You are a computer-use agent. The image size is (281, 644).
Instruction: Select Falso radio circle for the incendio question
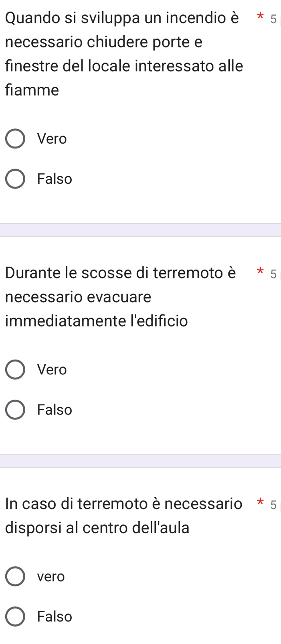coord(15,179)
